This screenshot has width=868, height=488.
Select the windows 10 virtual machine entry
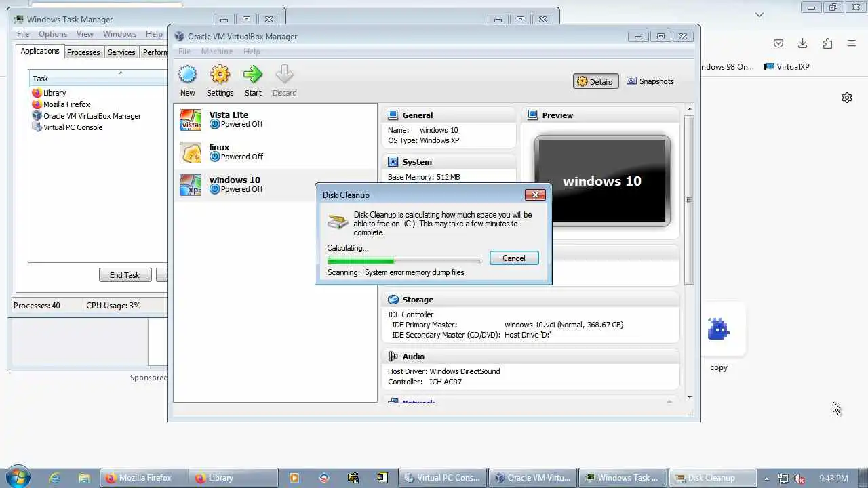(x=275, y=184)
